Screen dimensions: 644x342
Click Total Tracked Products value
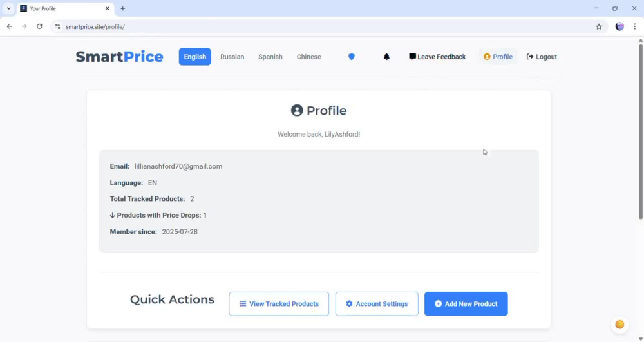tap(192, 199)
